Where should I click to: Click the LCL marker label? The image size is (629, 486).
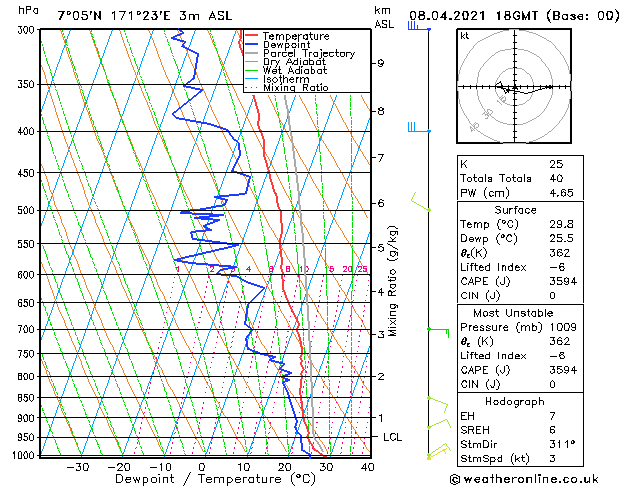(x=392, y=437)
